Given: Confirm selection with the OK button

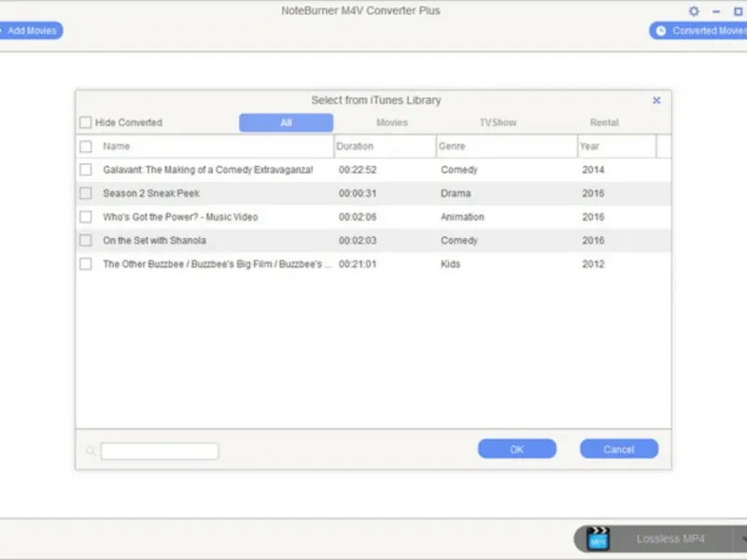Looking at the screenshot, I should 517,449.
